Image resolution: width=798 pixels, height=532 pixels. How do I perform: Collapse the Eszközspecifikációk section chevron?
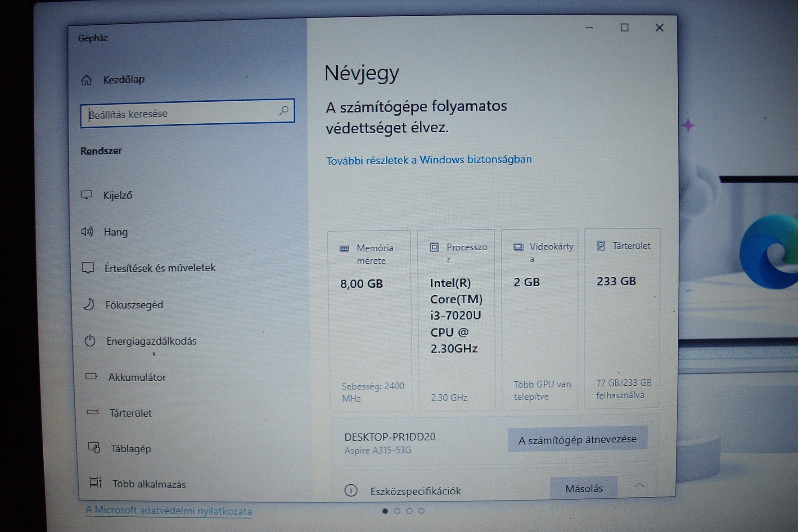point(639,485)
